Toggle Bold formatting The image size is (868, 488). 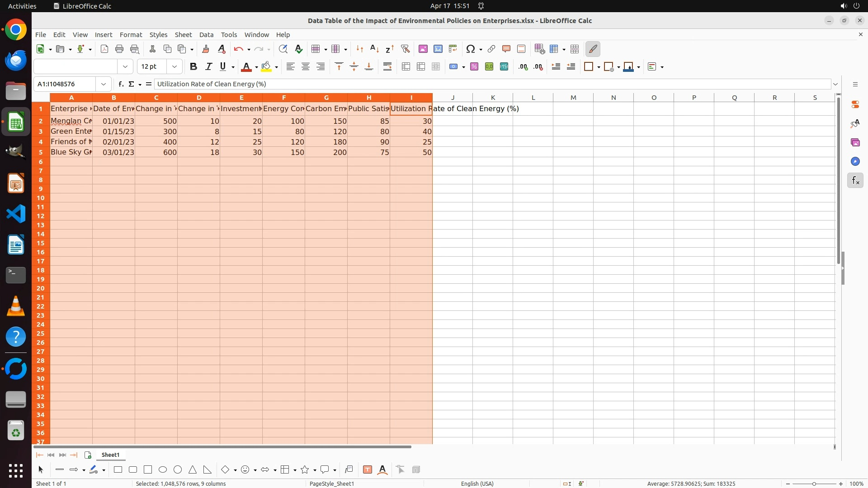pyautogui.click(x=193, y=67)
